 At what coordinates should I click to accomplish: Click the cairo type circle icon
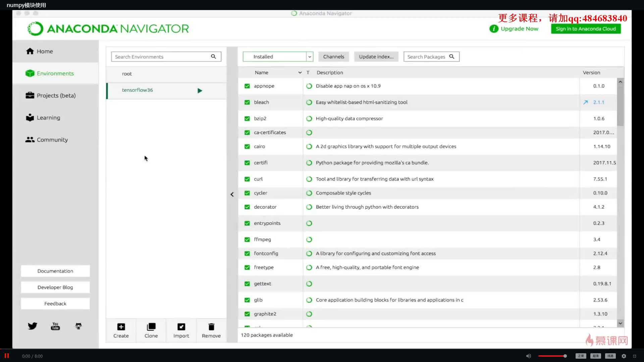tap(309, 146)
